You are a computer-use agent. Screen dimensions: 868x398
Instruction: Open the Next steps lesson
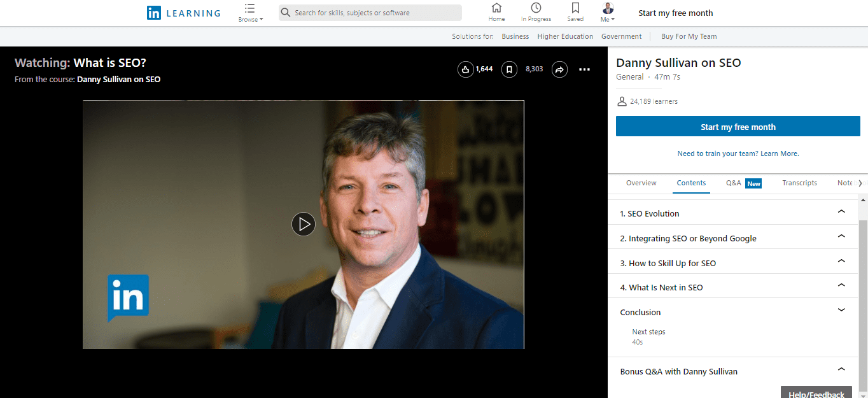pyautogui.click(x=648, y=332)
